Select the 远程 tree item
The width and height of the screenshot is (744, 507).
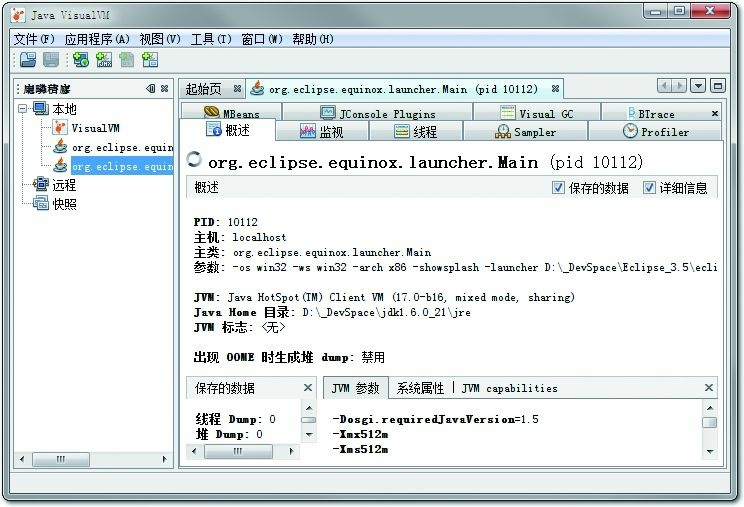point(64,184)
